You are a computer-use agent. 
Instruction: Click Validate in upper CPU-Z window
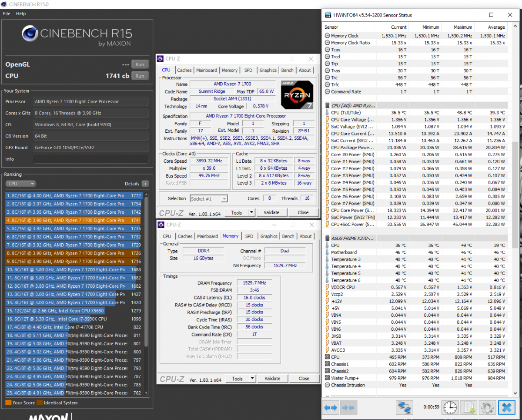click(272, 213)
